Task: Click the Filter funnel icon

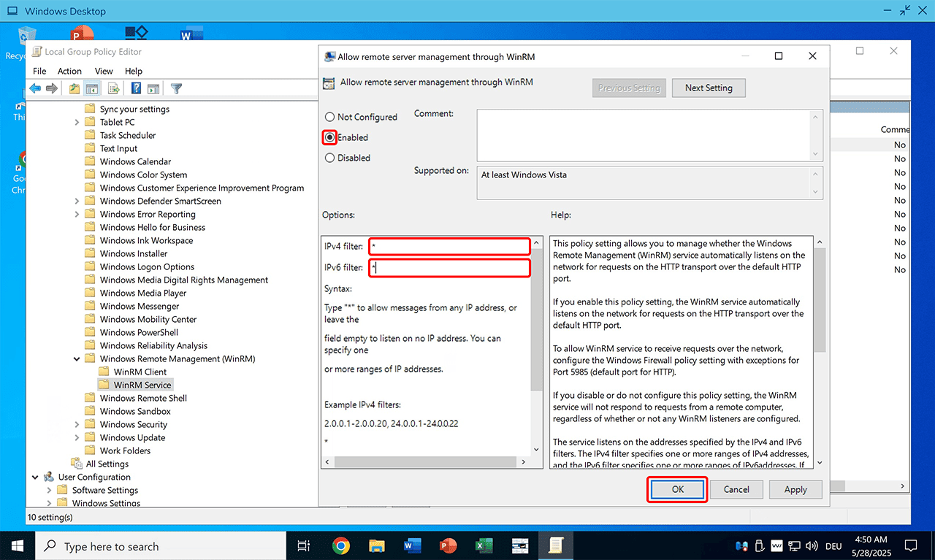Action: click(x=176, y=88)
